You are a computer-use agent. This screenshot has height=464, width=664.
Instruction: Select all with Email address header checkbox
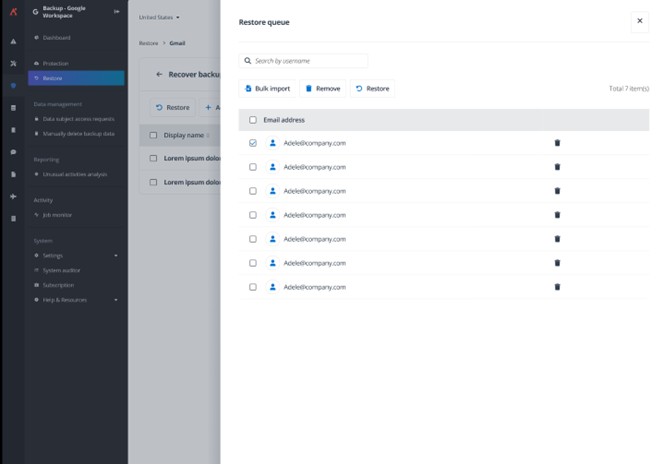pos(253,120)
